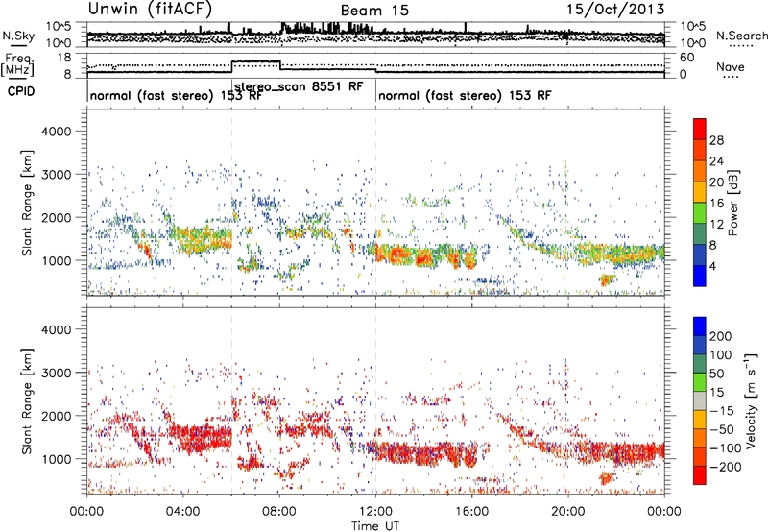Select the 'N.Sky' legend label

pyautogui.click(x=18, y=36)
